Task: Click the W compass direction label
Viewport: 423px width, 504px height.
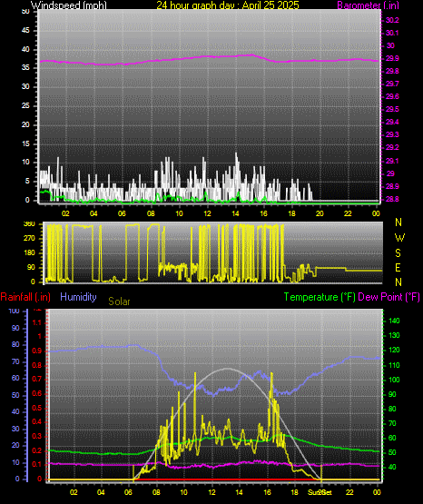Action: click(x=399, y=238)
